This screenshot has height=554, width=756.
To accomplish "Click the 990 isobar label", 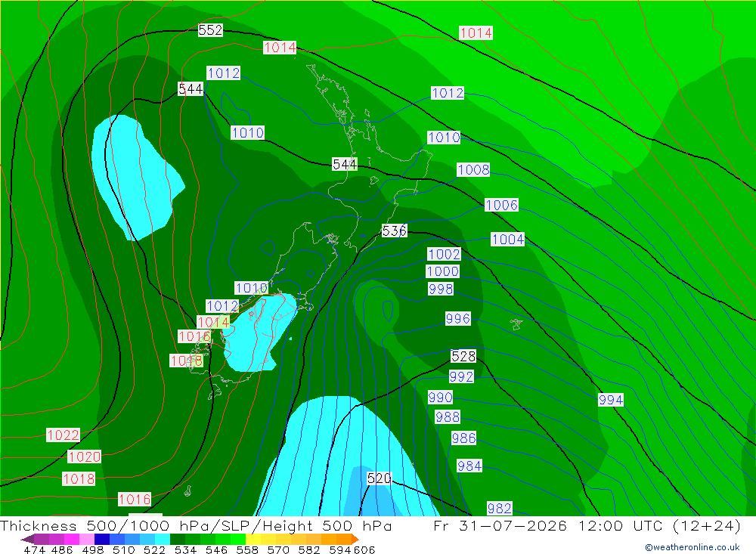I will click(441, 398).
